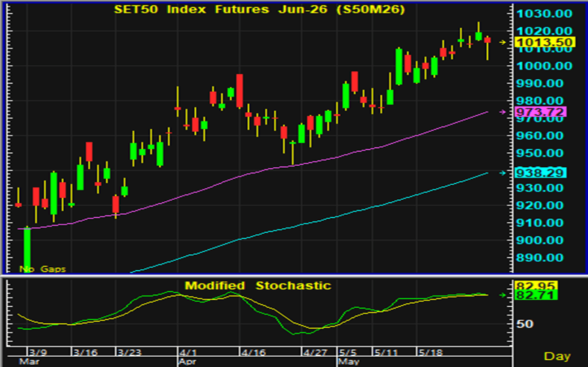Click the 3/9 date label
The image size is (588, 367).
(x=38, y=352)
